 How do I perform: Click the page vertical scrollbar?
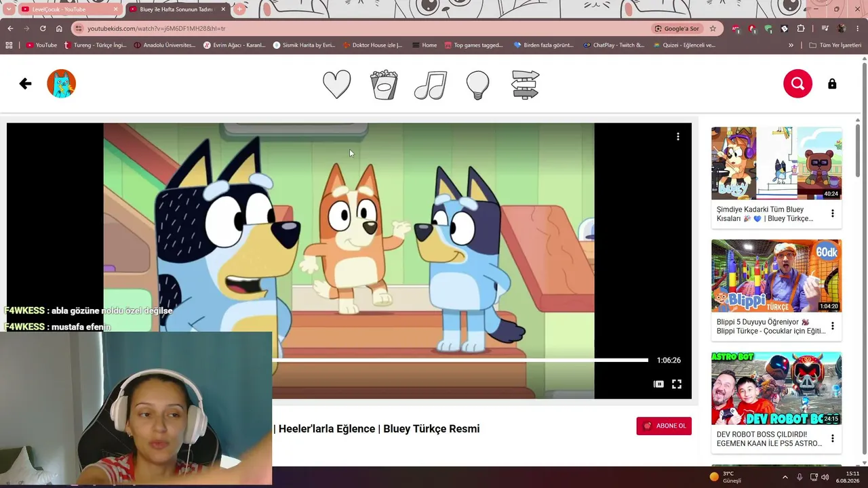pos(864,260)
